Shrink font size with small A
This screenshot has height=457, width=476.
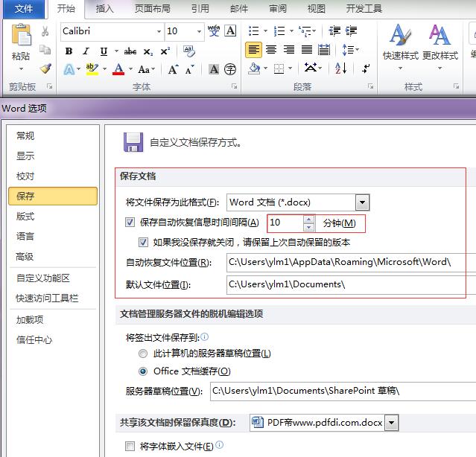coord(190,70)
